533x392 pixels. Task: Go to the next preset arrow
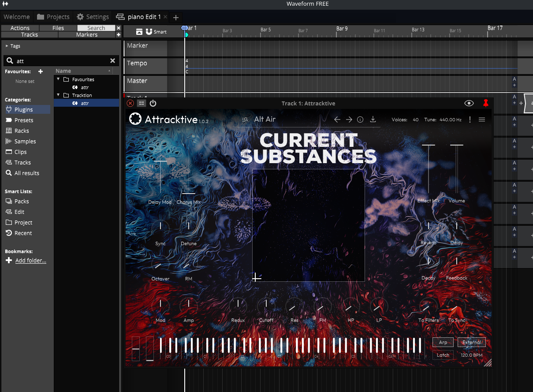click(349, 119)
